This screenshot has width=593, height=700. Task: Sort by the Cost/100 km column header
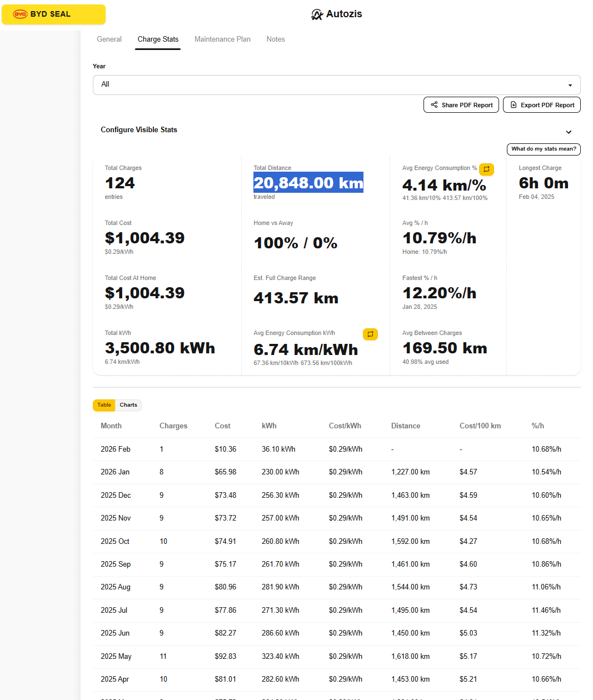click(480, 426)
